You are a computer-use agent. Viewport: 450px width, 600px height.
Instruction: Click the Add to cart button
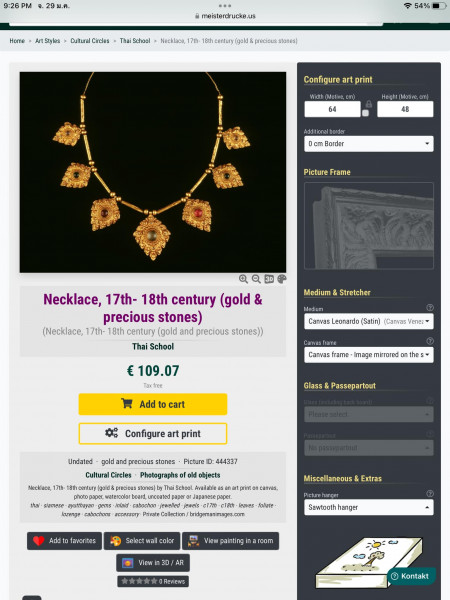click(153, 404)
